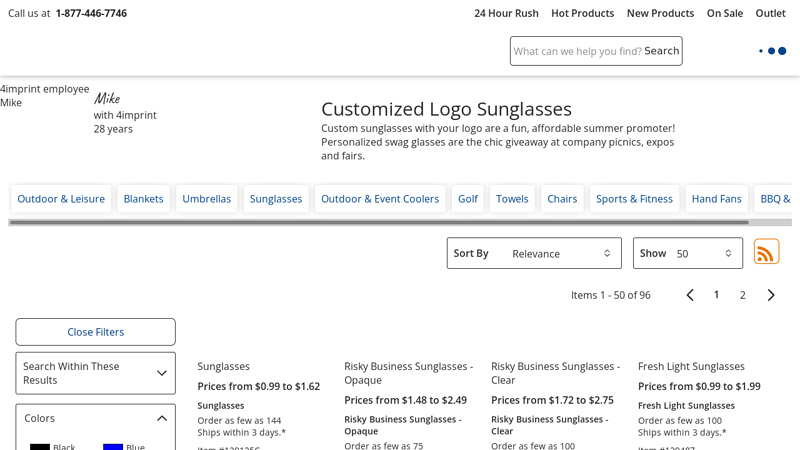The height and width of the screenshot is (450, 800).
Task: Expand Search Within These Results
Action: [161, 373]
